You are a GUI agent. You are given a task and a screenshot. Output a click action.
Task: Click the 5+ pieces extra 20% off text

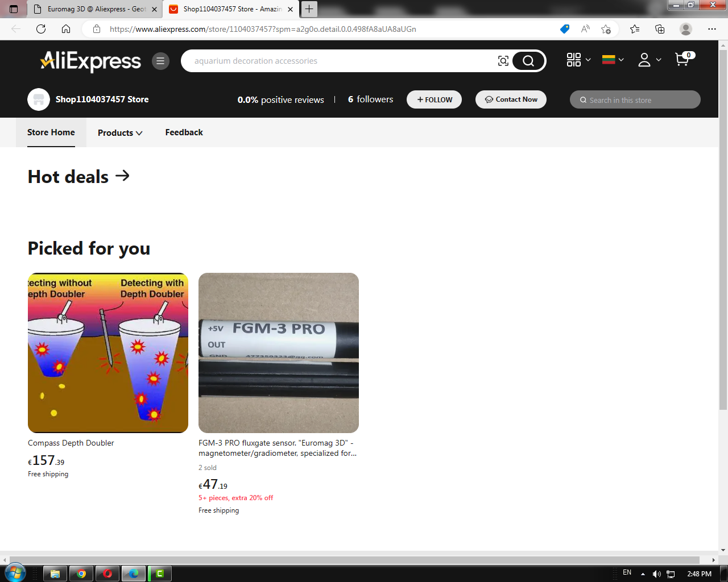click(x=235, y=498)
